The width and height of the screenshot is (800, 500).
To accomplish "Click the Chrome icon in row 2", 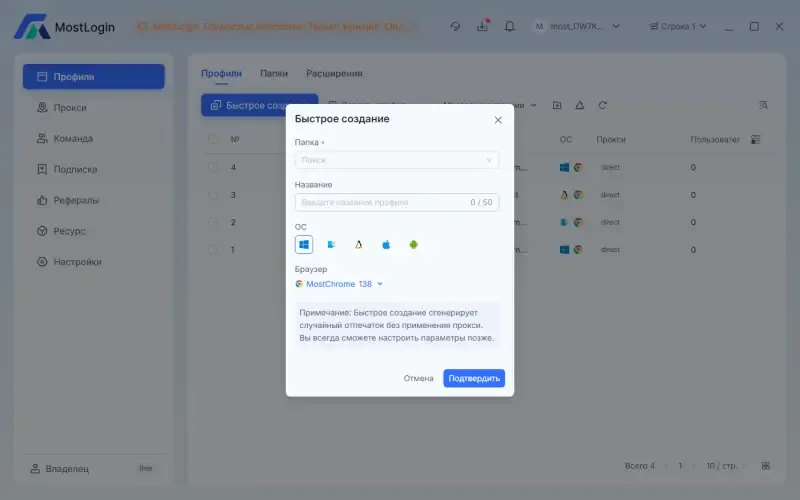I will (x=578, y=222).
